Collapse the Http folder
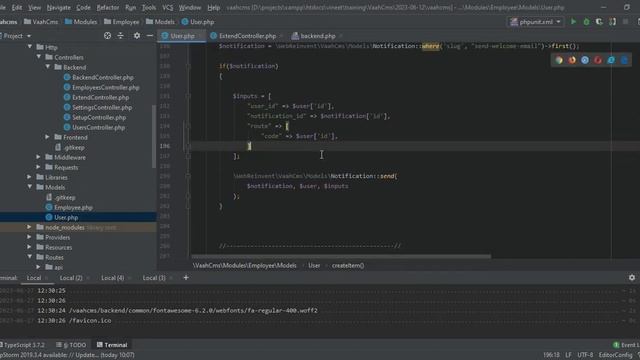Screen dimensions: 640x360 (x=30, y=47)
